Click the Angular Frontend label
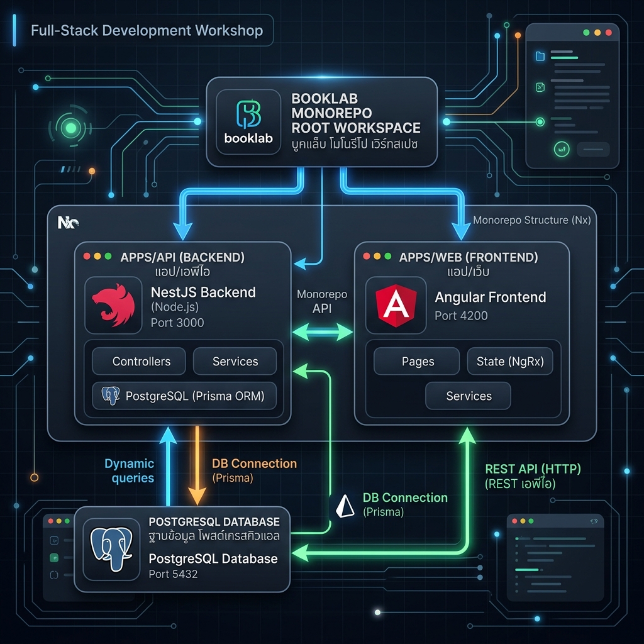The image size is (644, 644). click(491, 297)
